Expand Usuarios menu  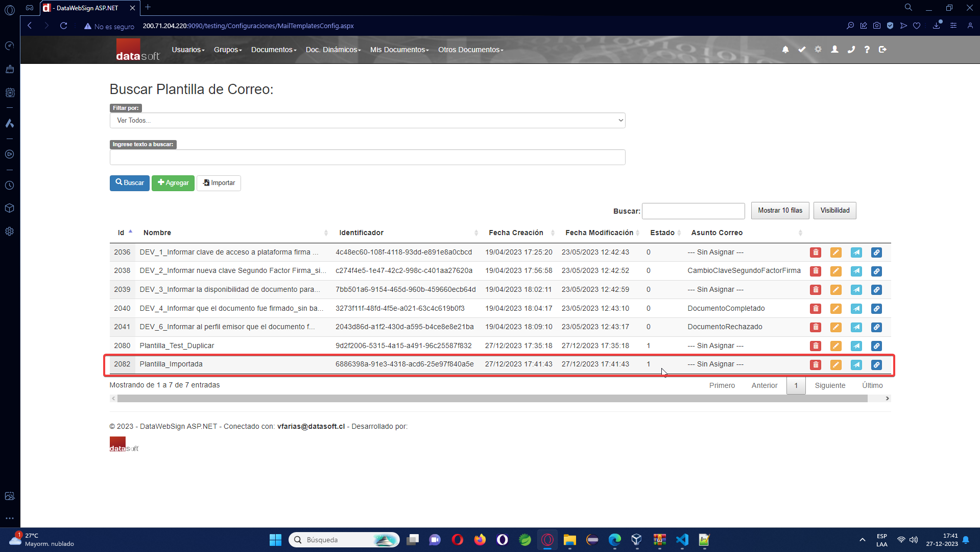pyautogui.click(x=188, y=50)
